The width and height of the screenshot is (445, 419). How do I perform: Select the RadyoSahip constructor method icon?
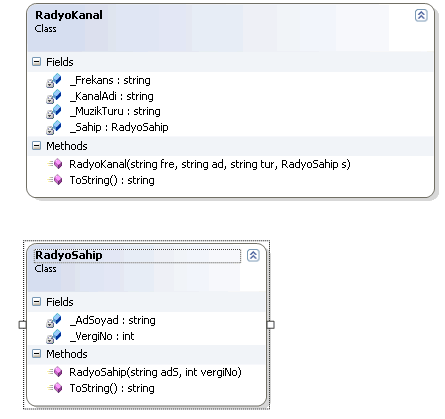tap(55, 372)
